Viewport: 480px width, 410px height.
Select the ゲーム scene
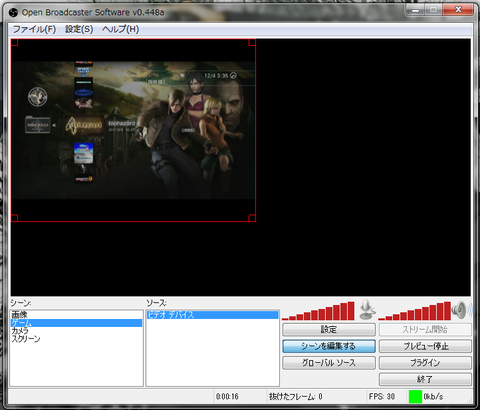76,323
